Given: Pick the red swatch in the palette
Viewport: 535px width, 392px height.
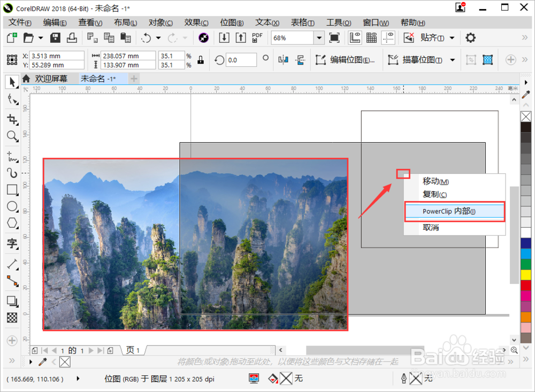Looking at the screenshot, I should click(526, 285).
